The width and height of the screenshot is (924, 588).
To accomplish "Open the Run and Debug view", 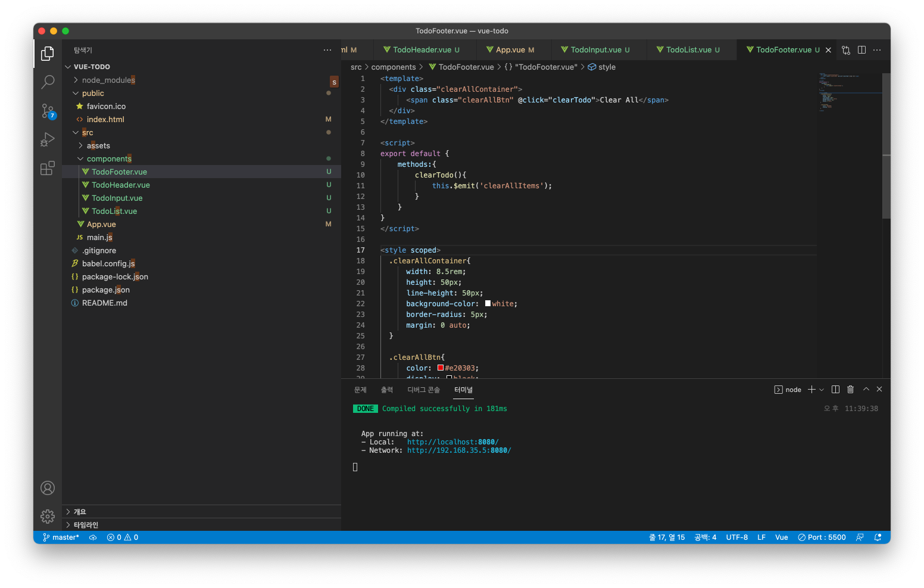I will (x=48, y=139).
